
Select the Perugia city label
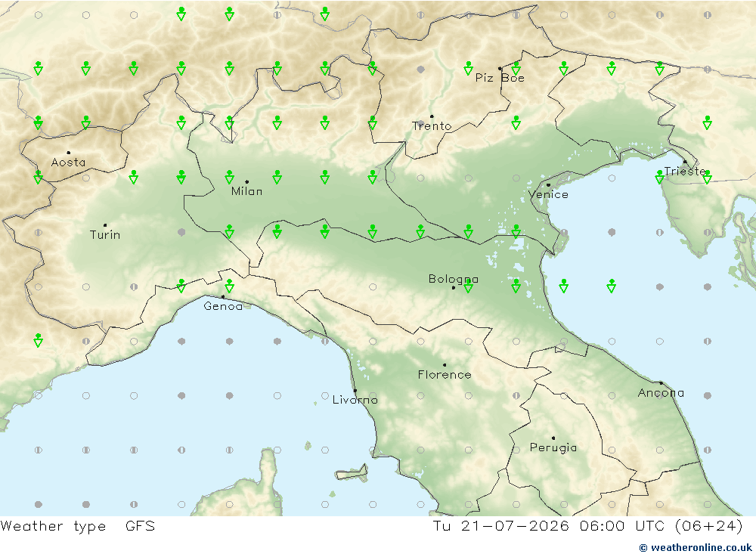(553, 447)
